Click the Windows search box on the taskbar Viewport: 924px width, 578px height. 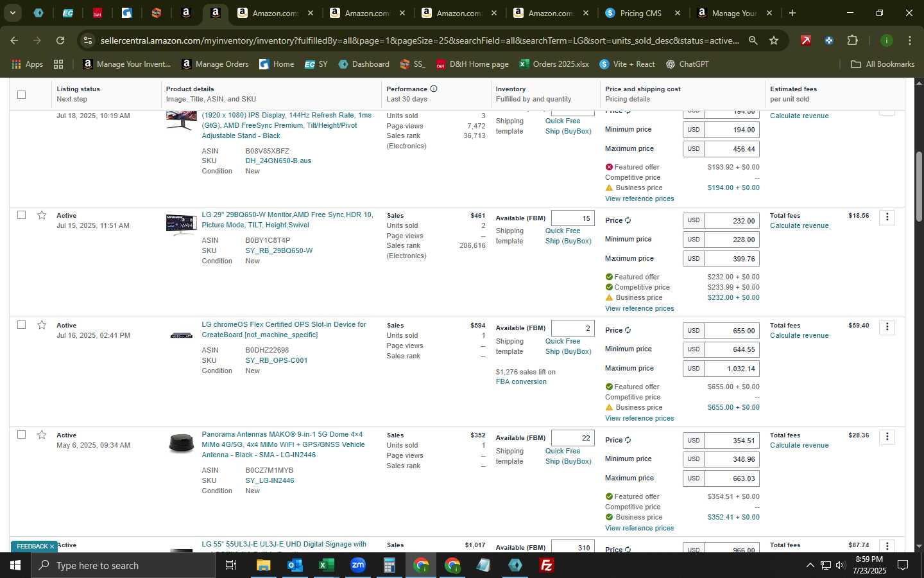coord(123,565)
